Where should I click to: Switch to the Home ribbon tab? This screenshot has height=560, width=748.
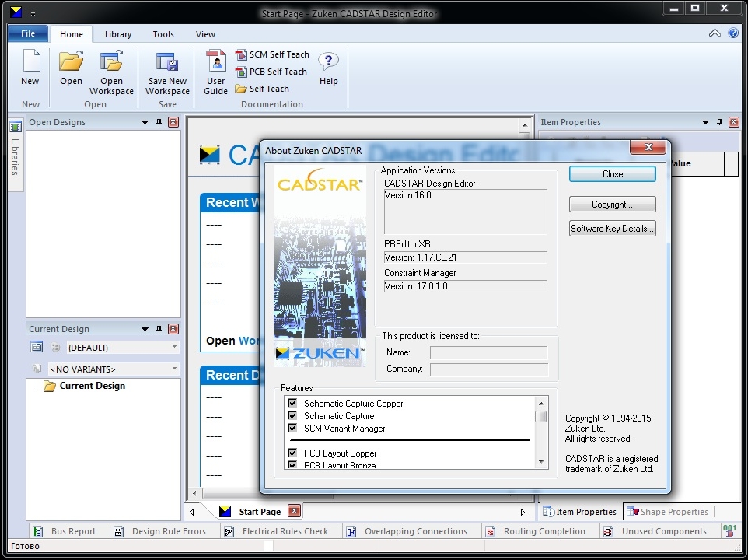coord(71,34)
